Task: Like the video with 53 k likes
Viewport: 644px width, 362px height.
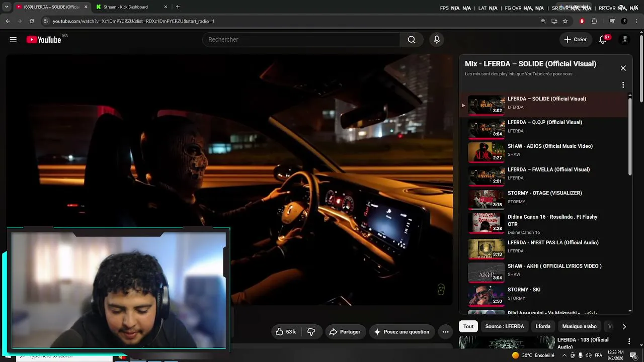Action: coord(285,332)
